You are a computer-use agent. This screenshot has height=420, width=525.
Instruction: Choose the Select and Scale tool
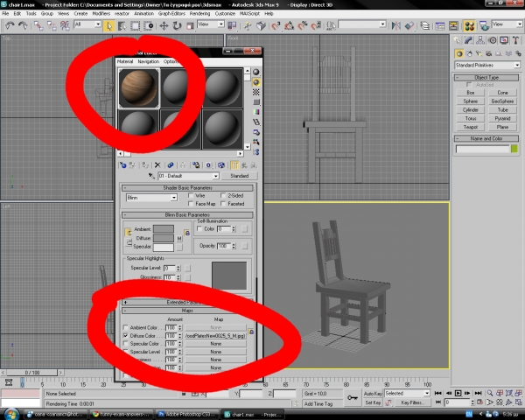point(190,25)
